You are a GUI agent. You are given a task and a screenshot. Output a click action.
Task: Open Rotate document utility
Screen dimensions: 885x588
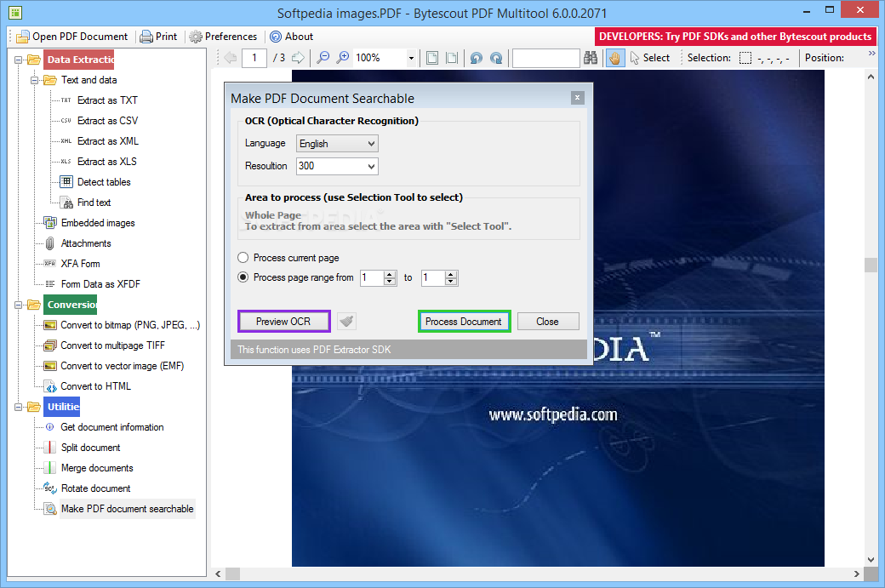tap(95, 488)
